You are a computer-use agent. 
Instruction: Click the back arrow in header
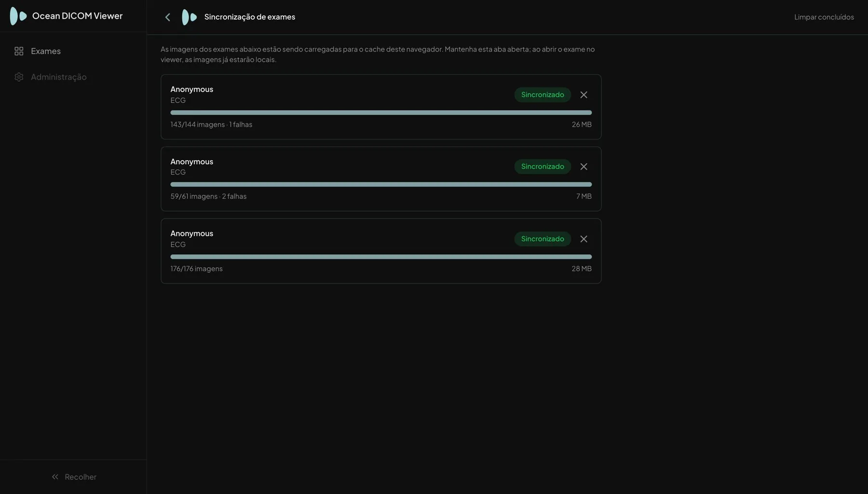point(167,17)
